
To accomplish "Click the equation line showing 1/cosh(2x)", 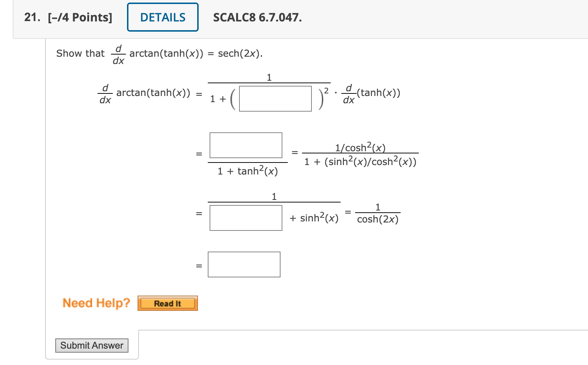I will coord(377,213).
